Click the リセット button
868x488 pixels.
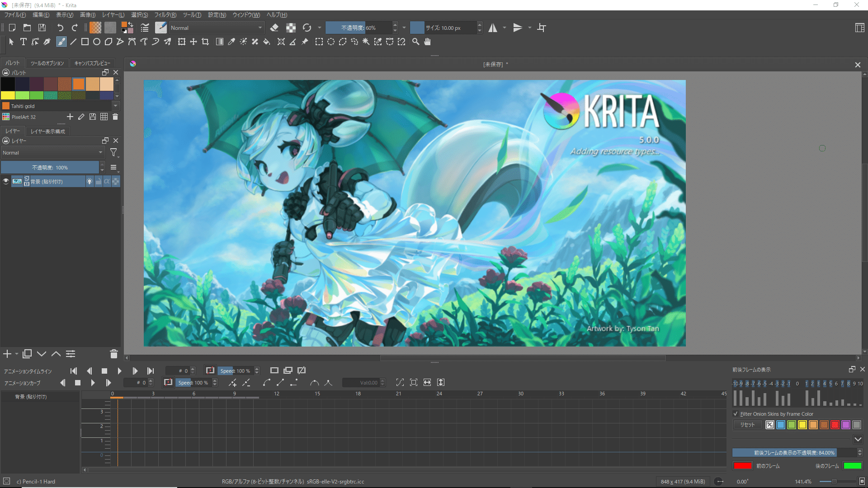(748, 425)
